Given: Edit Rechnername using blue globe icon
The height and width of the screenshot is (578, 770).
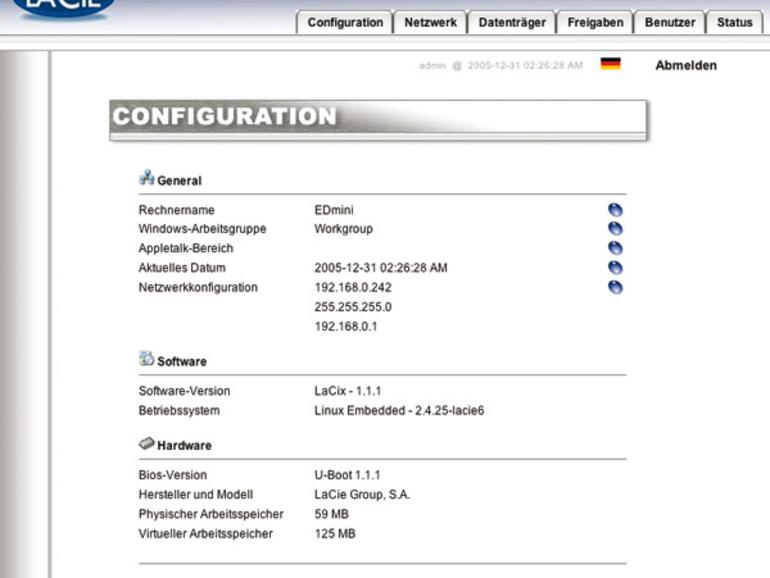Looking at the screenshot, I should [x=615, y=210].
